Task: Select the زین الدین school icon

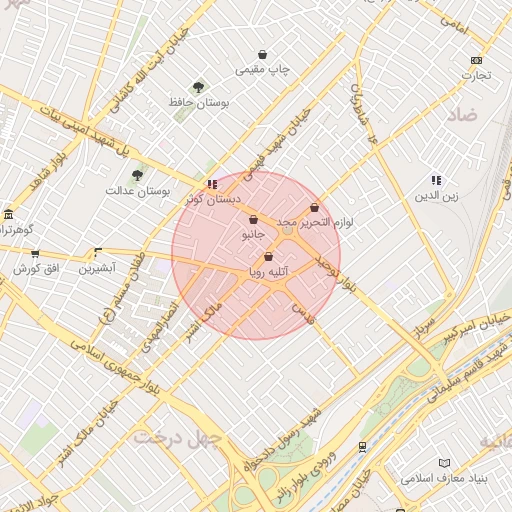Action: 436,180
